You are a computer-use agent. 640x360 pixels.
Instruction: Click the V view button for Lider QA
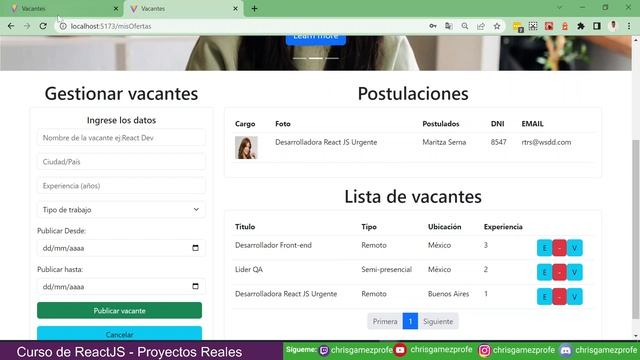point(575,272)
